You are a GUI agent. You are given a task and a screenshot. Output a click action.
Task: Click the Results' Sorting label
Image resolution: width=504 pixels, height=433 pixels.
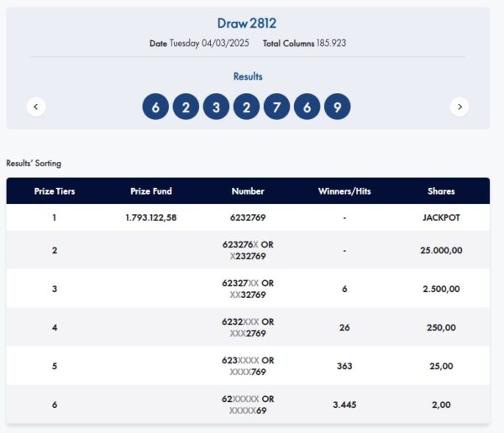point(34,164)
